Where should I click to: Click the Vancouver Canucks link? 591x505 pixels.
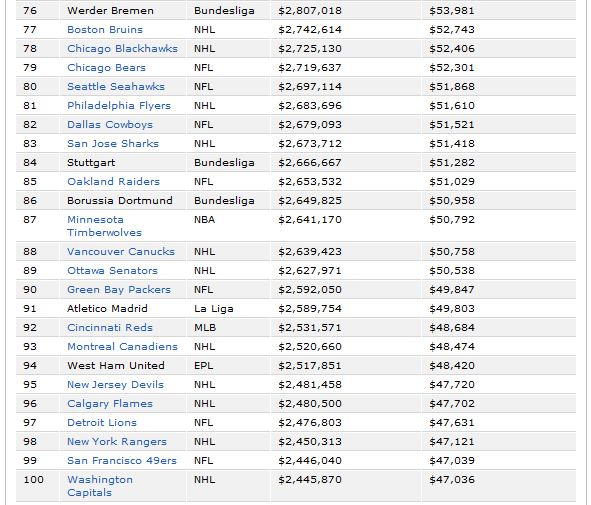point(121,252)
